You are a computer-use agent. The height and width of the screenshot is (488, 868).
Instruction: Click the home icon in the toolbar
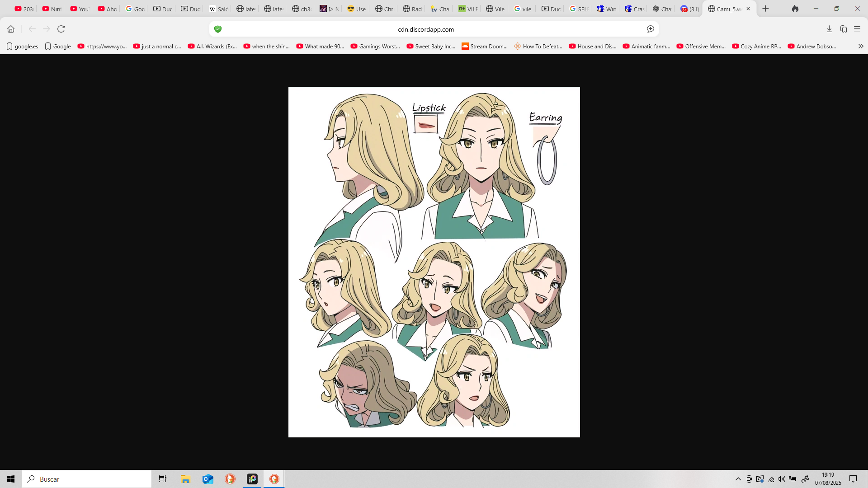11,29
